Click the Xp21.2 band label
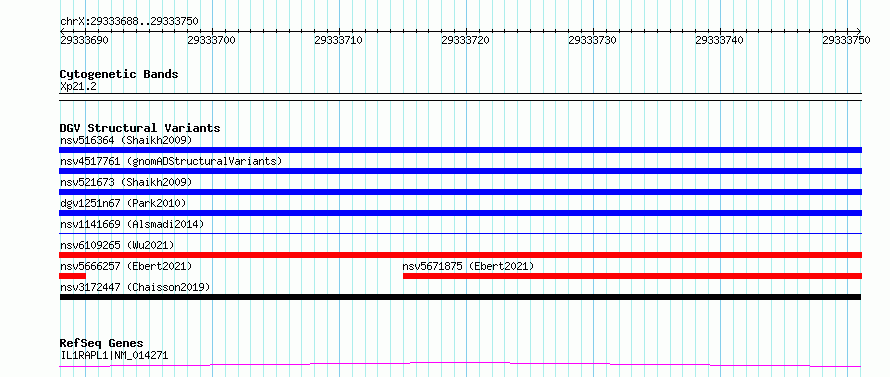Screen dimensions: 890x377 (x=78, y=86)
